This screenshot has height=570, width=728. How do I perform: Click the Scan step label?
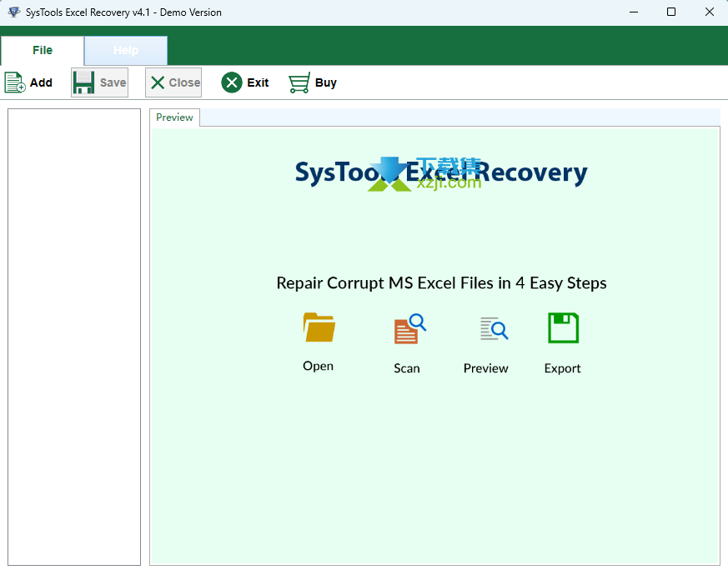407,368
